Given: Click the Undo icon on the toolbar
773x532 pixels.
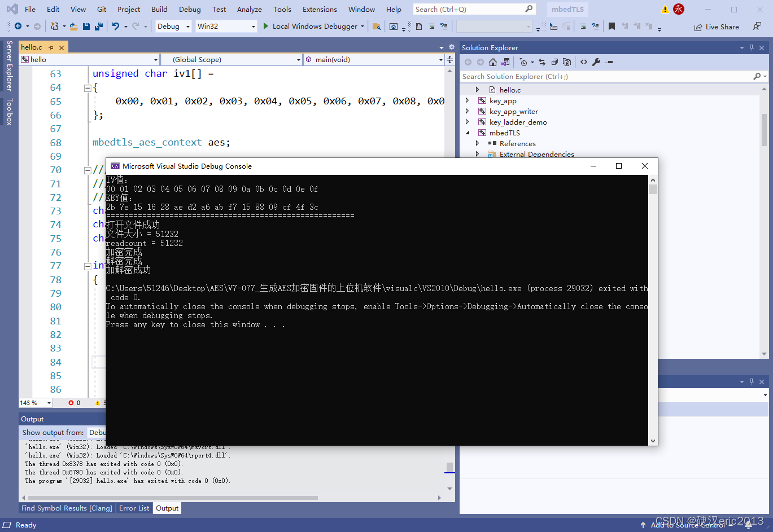Looking at the screenshot, I should tap(116, 26).
